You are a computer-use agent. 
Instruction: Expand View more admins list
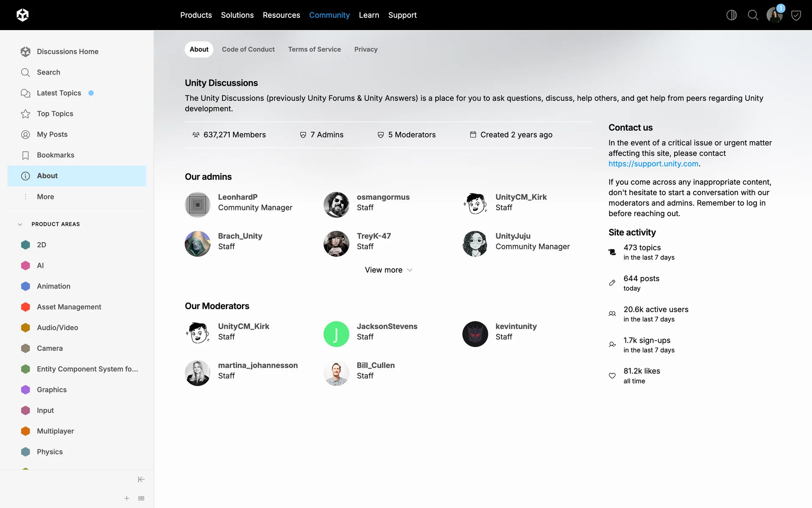click(x=388, y=270)
